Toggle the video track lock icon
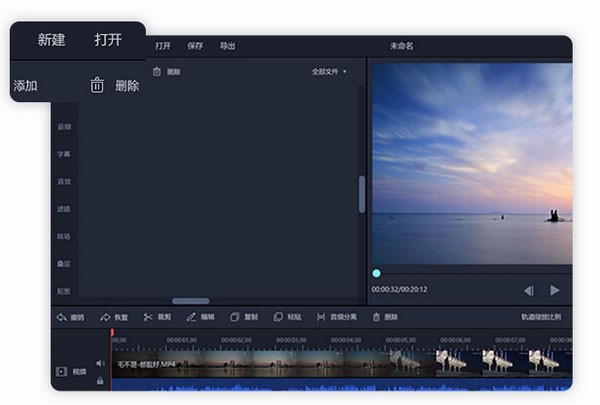 coord(100,380)
